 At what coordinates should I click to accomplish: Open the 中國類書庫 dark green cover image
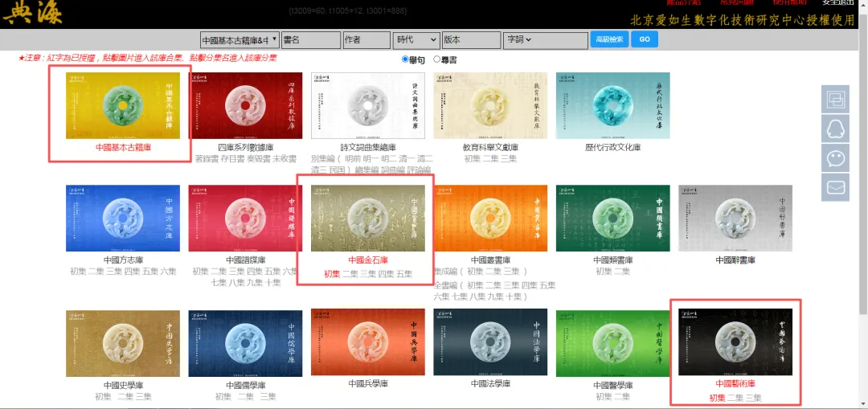coord(612,218)
